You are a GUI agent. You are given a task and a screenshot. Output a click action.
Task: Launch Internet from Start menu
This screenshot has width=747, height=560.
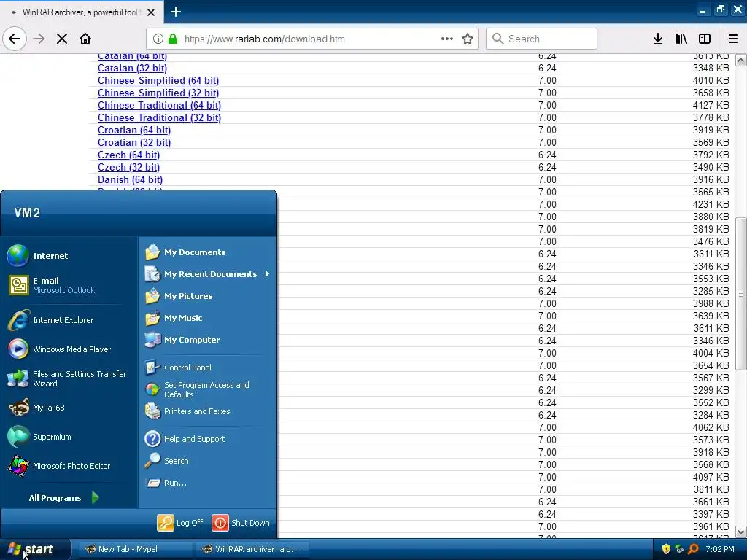tap(69, 256)
